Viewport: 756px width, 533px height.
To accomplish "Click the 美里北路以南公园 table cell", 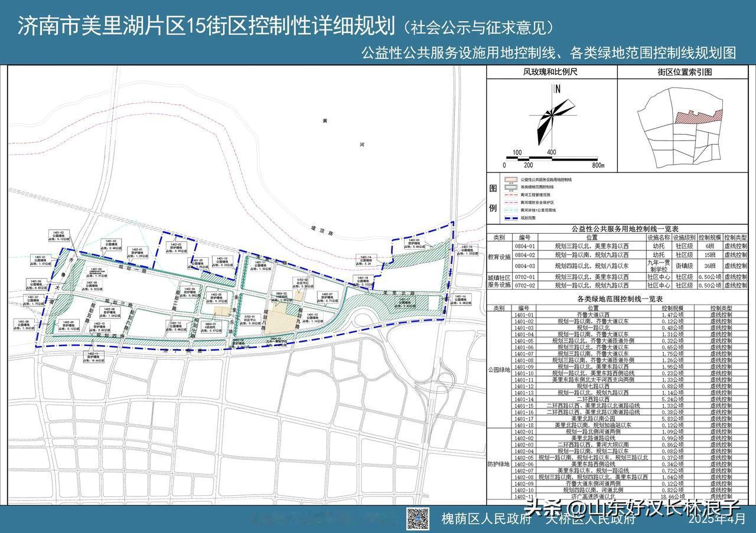I will (x=592, y=418).
